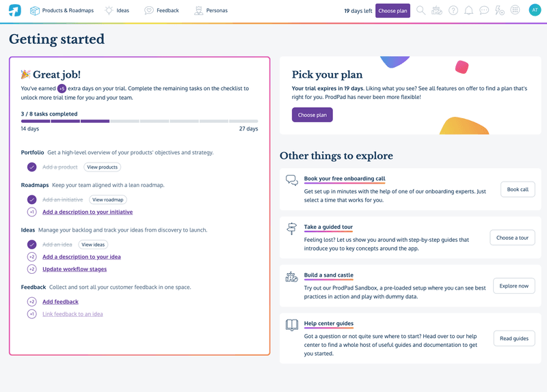
Task: Open the help question mark icon
Action: pos(453,10)
